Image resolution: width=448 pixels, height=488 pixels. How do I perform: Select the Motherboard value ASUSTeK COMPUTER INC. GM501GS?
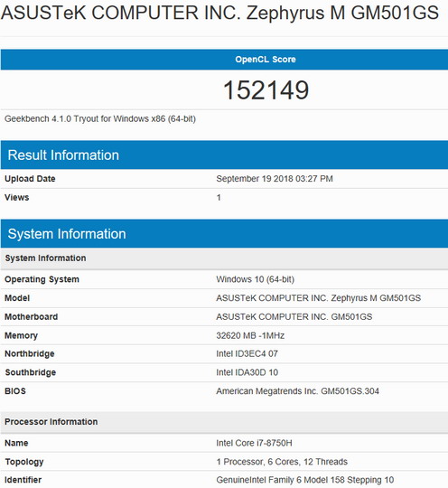[x=294, y=317]
